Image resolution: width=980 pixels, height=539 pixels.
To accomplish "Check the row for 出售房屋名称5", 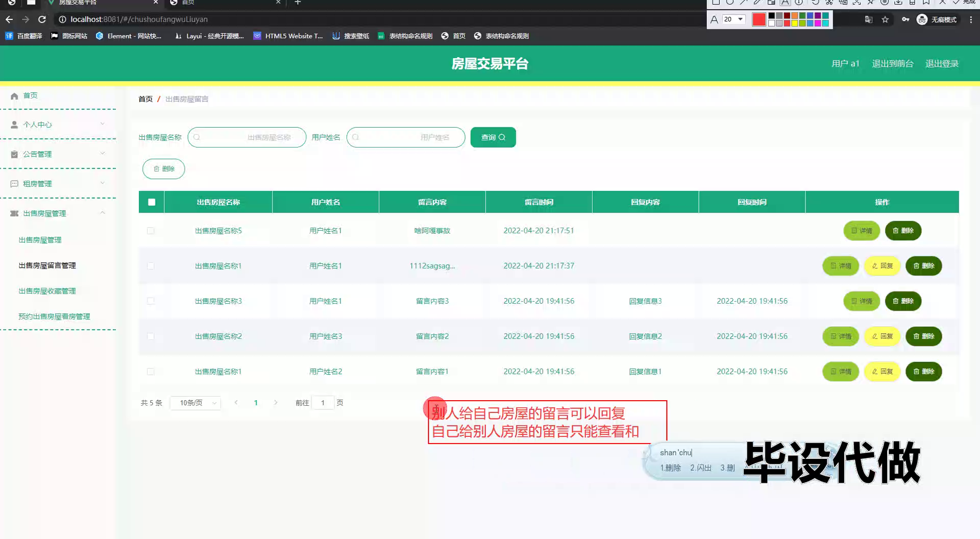I will click(151, 231).
